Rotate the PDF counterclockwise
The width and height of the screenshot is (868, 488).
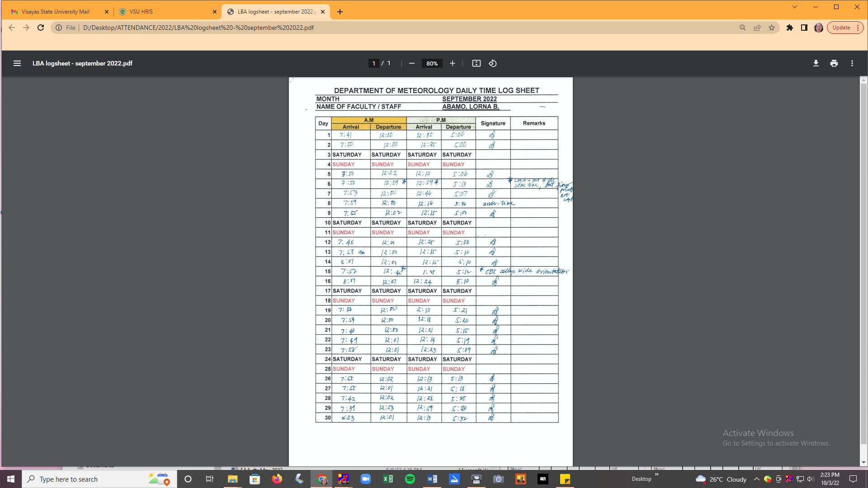click(493, 63)
